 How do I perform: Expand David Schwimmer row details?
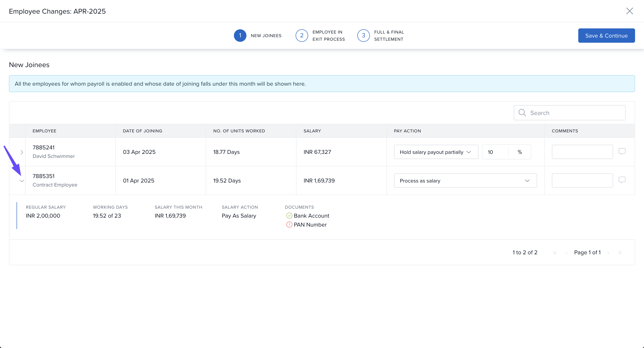(x=22, y=152)
